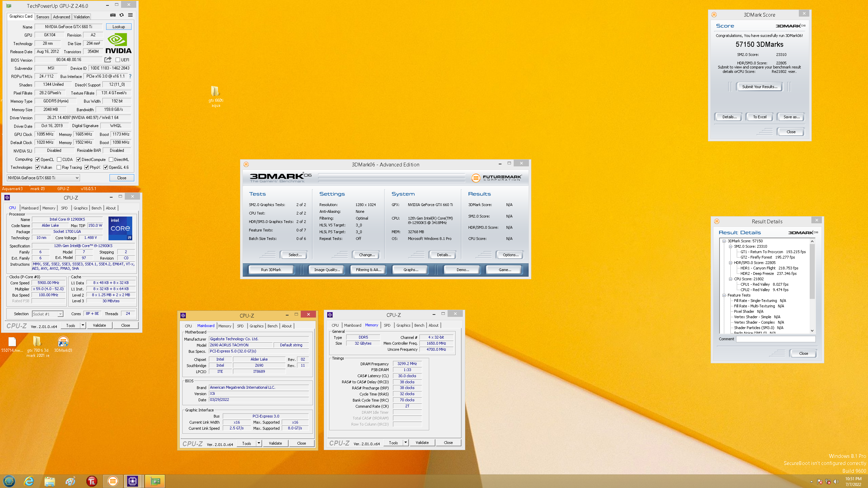Screen dimensions: 868x488
Task: Click the NVIDIA logo in GPU-Z
Action: click(x=118, y=43)
